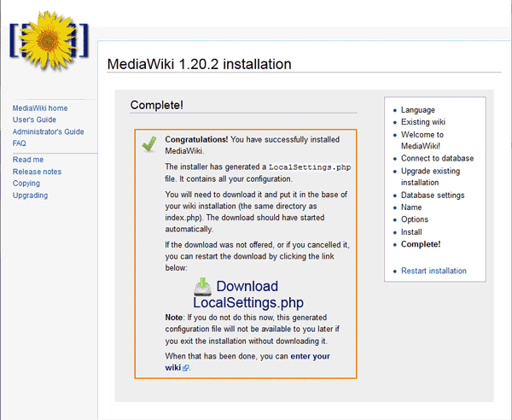Click the bold Note text
This screenshot has width=512, height=420.
pyautogui.click(x=174, y=318)
